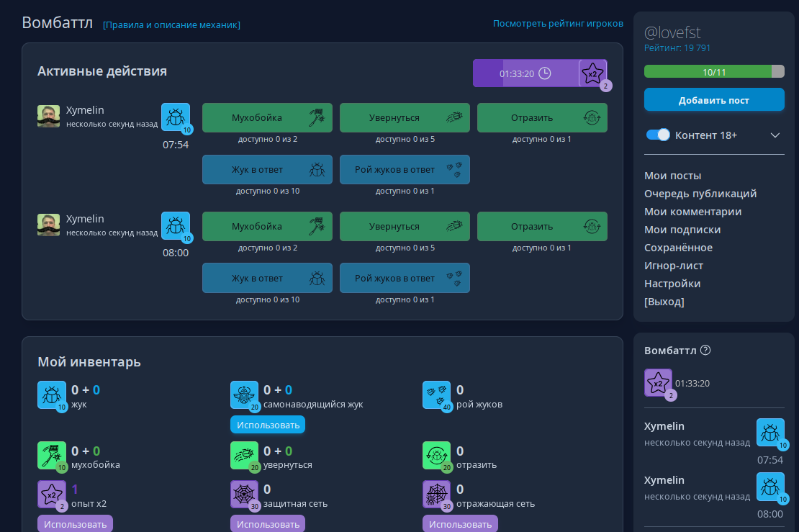Viewport: 799px width, 532px height.
Task: Click the green 10/11 progress bar
Action: [713, 72]
